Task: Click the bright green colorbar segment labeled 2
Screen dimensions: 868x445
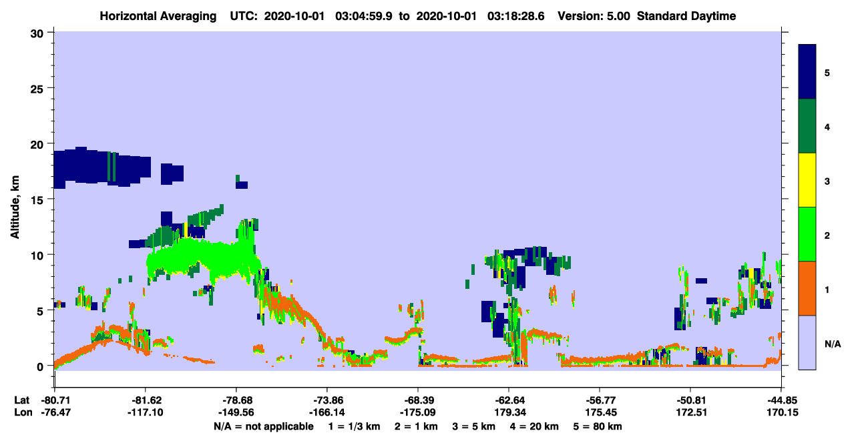Action: point(807,234)
